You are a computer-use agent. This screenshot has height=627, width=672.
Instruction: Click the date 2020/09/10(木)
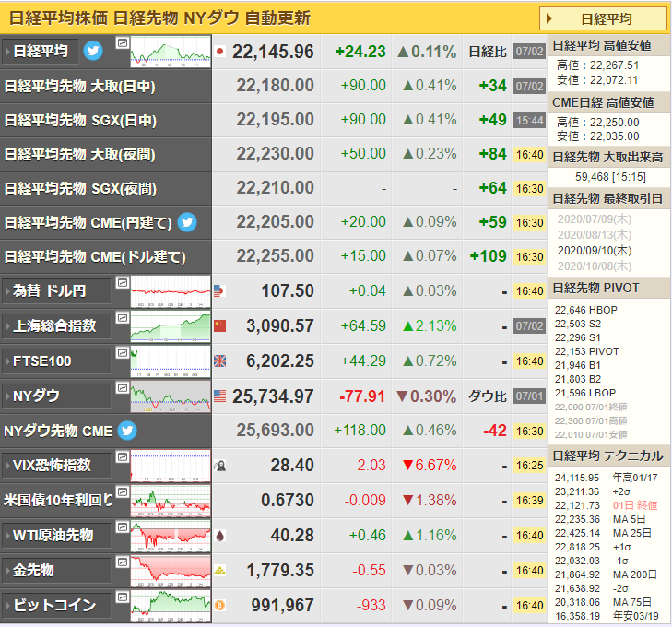pyautogui.click(x=595, y=251)
